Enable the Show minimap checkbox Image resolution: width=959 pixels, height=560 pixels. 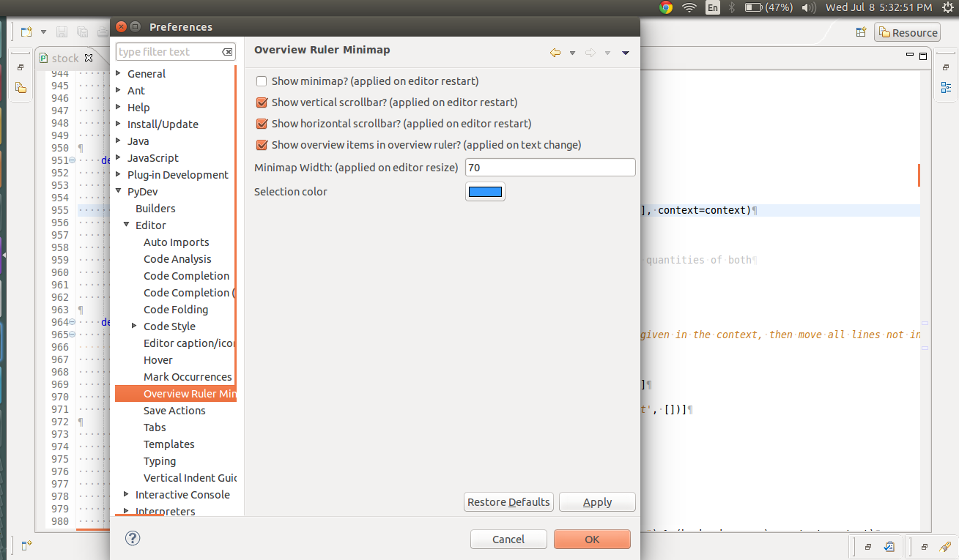point(262,81)
